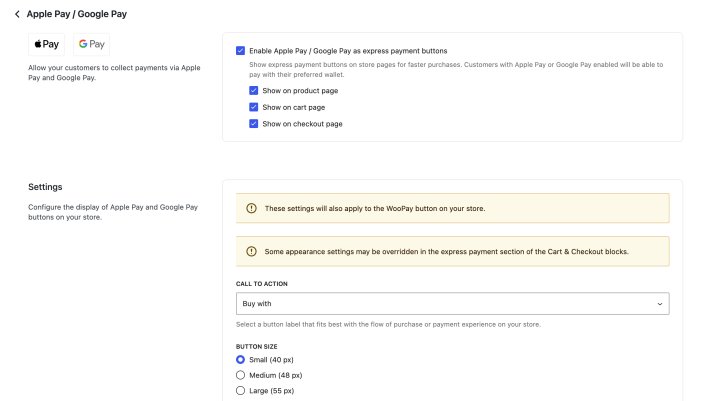Click the Settings section heading

click(x=45, y=187)
